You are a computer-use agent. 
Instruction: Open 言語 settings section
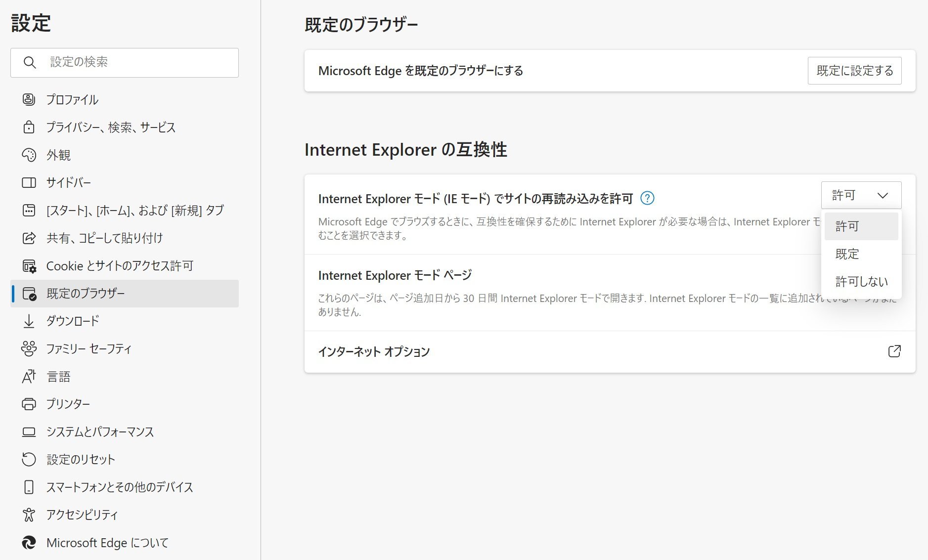click(x=125, y=377)
